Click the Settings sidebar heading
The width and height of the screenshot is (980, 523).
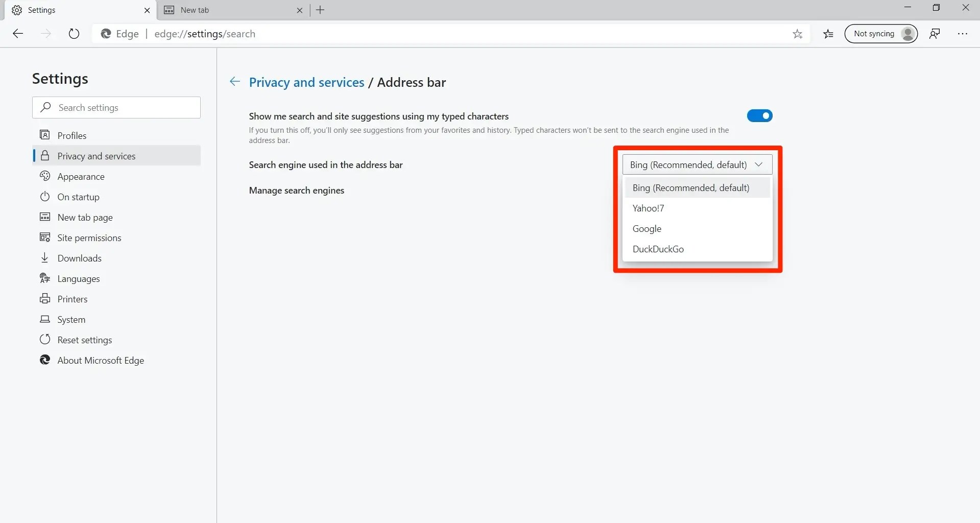(x=60, y=79)
